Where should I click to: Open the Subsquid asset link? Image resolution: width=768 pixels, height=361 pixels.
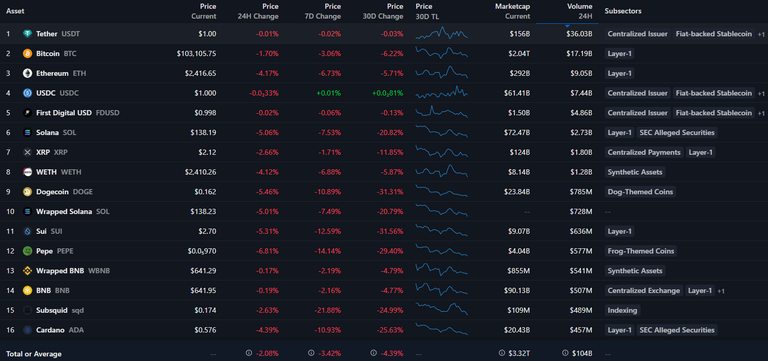point(52,311)
